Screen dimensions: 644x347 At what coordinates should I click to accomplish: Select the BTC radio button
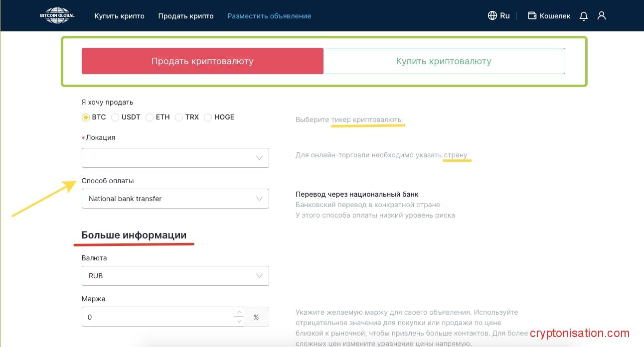point(86,117)
